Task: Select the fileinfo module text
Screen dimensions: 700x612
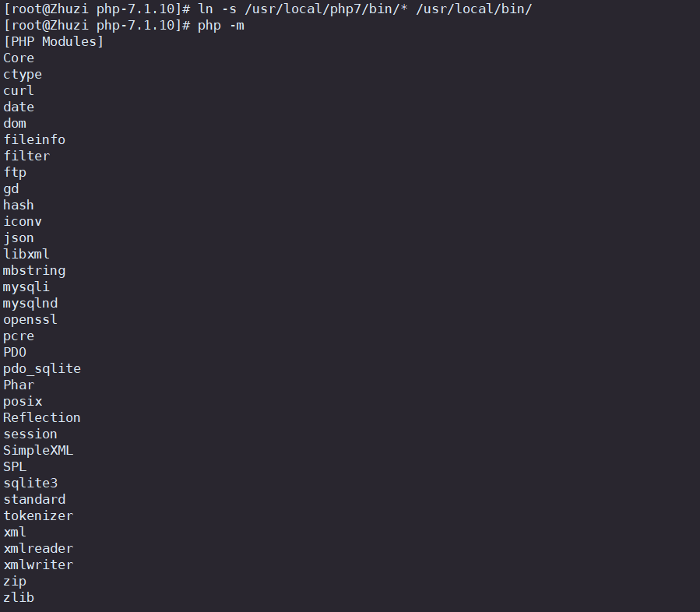Action: [34, 139]
